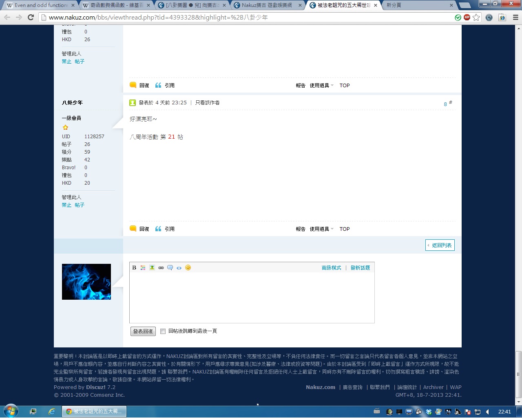The image size is (522, 420).
Task: Insert a code block in the editor
Action: click(179, 268)
